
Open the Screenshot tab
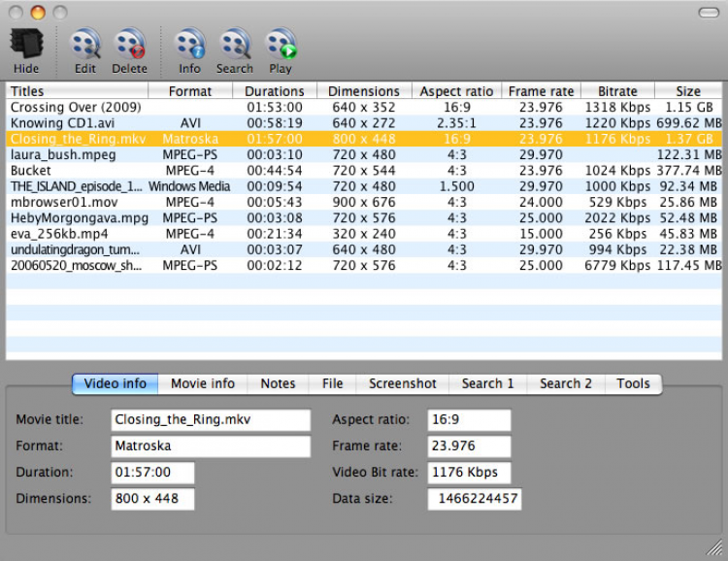(402, 383)
